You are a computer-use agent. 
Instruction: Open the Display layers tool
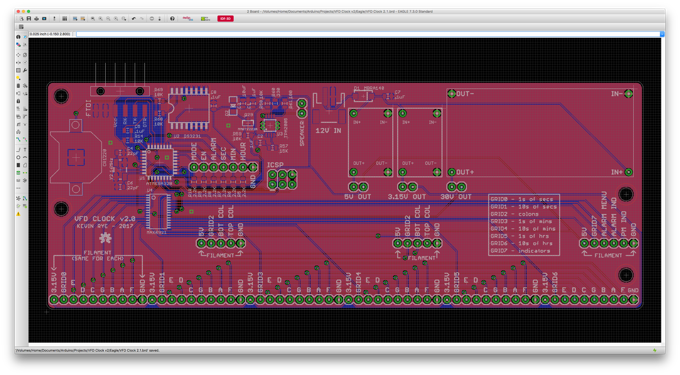[18, 44]
